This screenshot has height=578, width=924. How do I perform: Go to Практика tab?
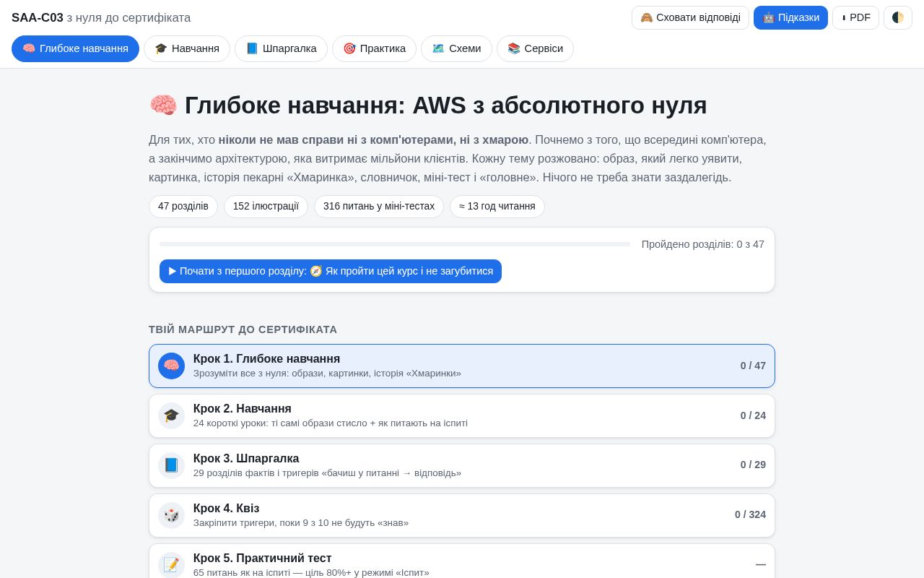coord(374,48)
